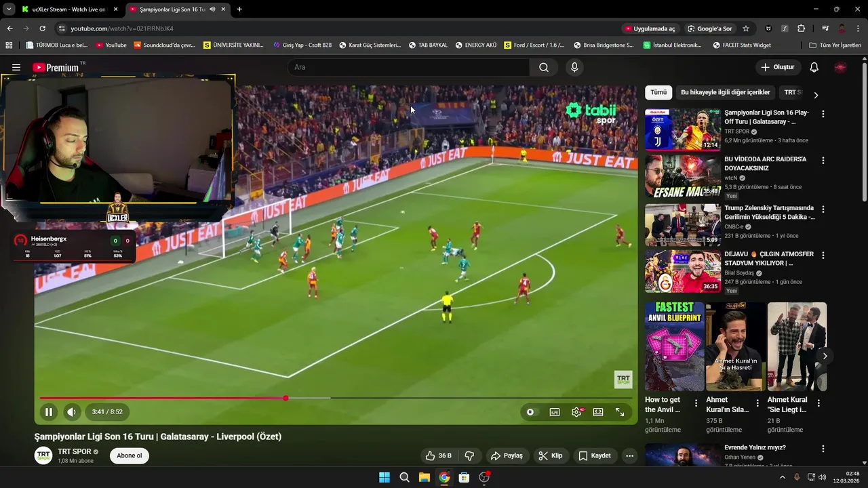Open How to get the Anvil Short
Image resolution: width=868 pixels, height=488 pixels.
pyautogui.click(x=674, y=346)
